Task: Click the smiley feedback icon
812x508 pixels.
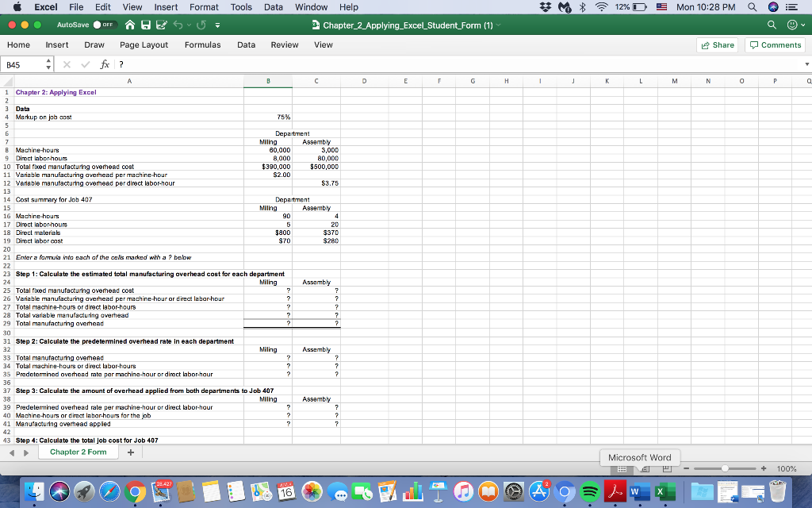Action: [791, 25]
